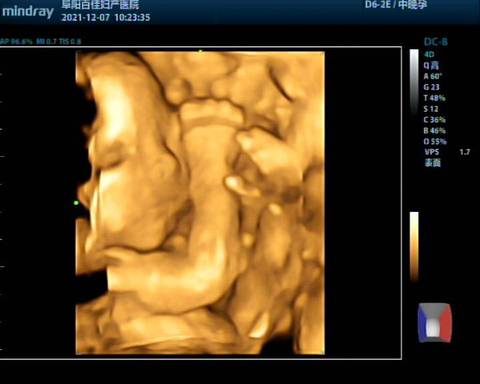Click the grayscale map bar

point(414,82)
